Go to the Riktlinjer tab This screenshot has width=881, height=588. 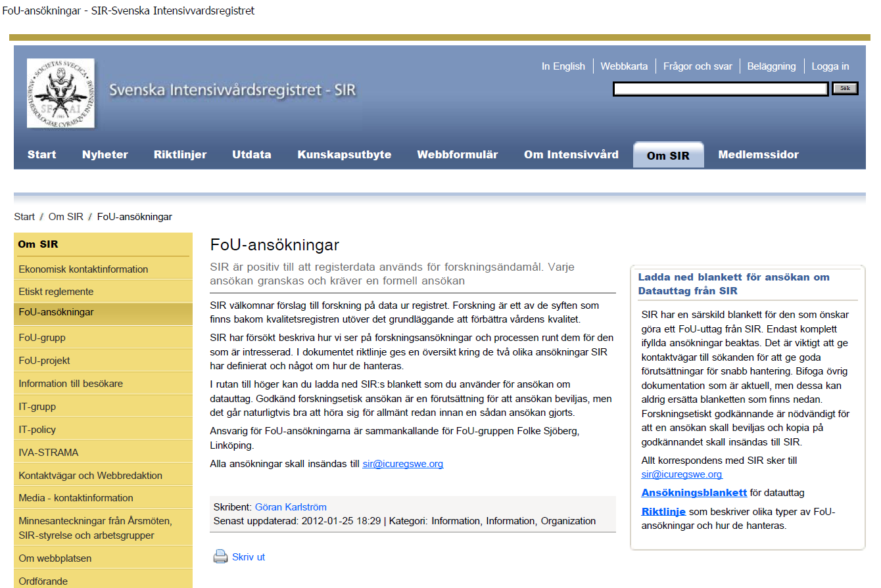(x=180, y=155)
